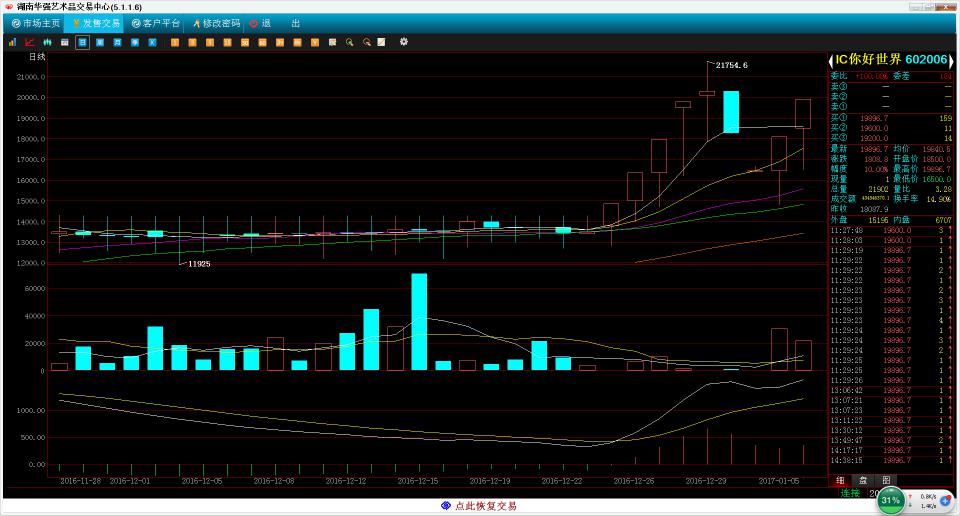Viewport: 960px width, 516px height.
Task: Click the 退出 exit button
Action: (x=279, y=23)
